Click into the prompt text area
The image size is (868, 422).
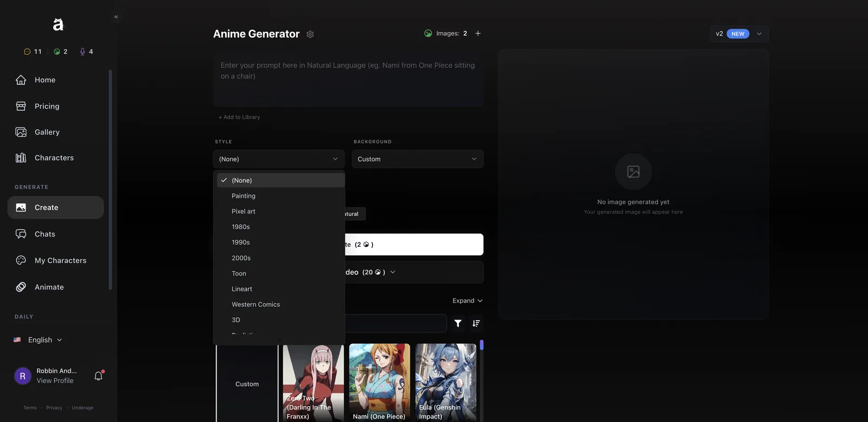point(348,80)
